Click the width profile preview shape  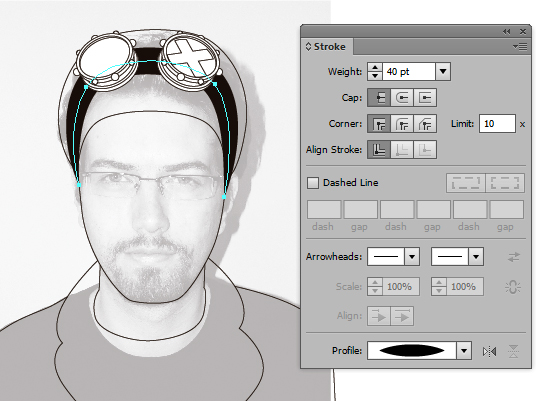coord(412,351)
